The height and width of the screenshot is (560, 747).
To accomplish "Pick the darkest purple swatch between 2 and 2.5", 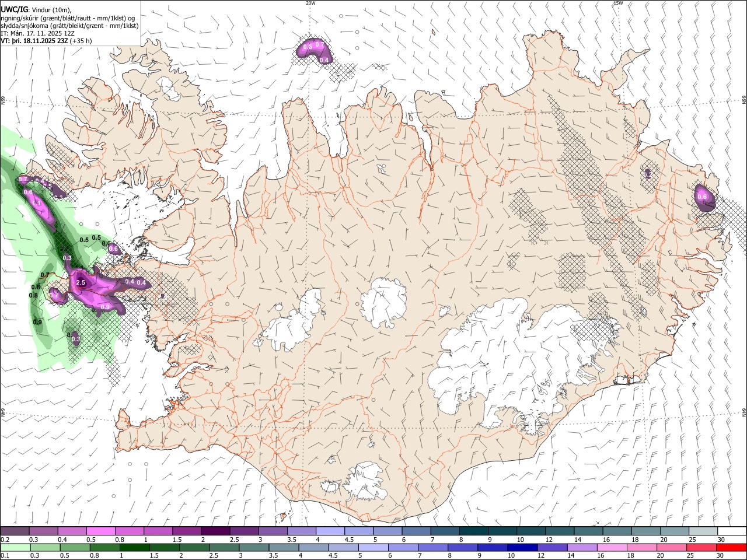I will (x=215, y=531).
